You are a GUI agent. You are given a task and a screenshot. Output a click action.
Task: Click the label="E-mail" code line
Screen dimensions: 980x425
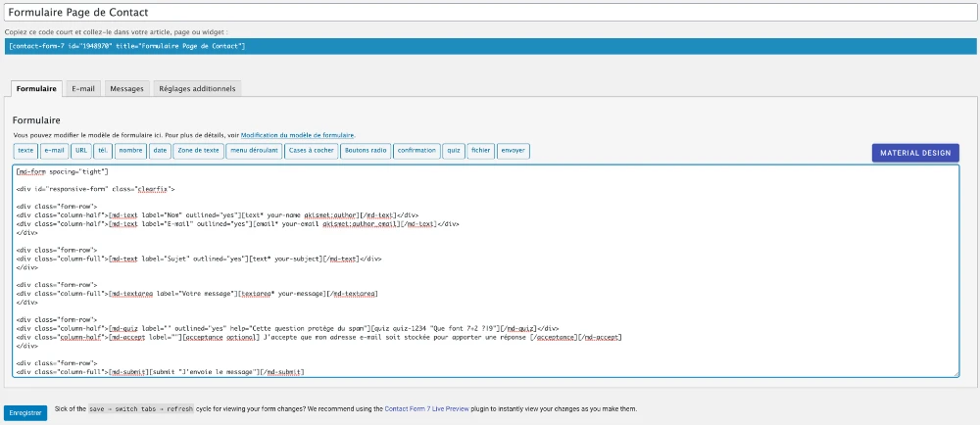point(238,223)
